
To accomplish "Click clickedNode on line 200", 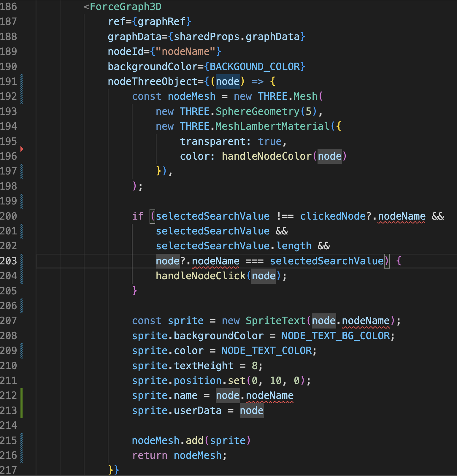I will click(333, 216).
